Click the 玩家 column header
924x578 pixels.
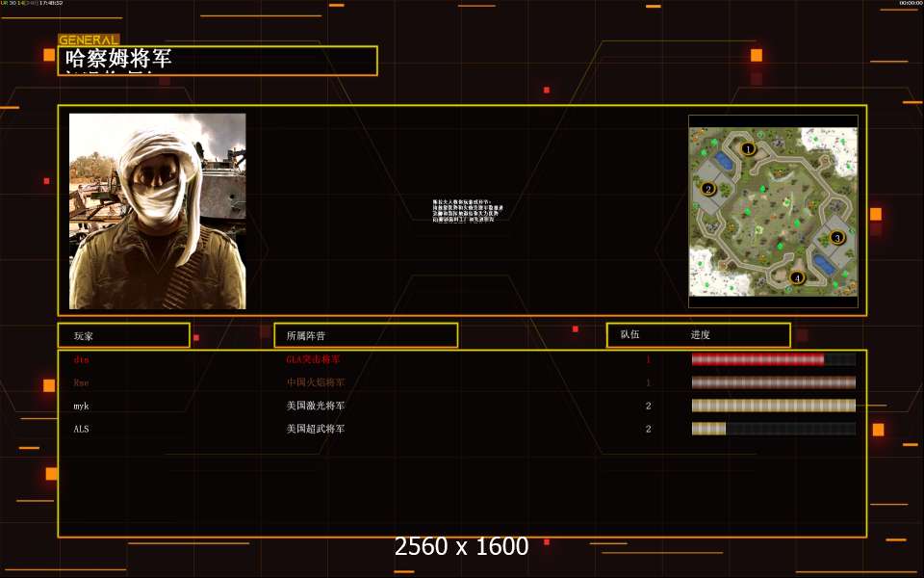(124, 335)
